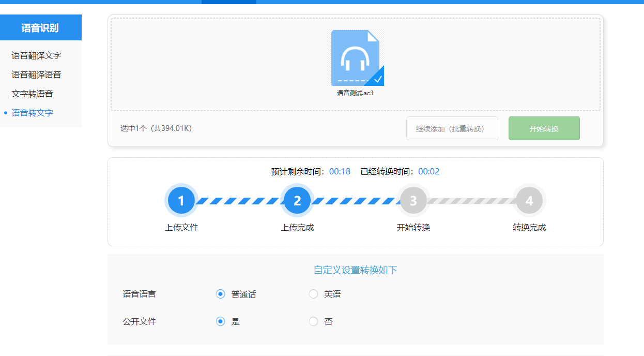The height and width of the screenshot is (356, 644).
Task: Click the 语音语言 label
Action: (139, 294)
